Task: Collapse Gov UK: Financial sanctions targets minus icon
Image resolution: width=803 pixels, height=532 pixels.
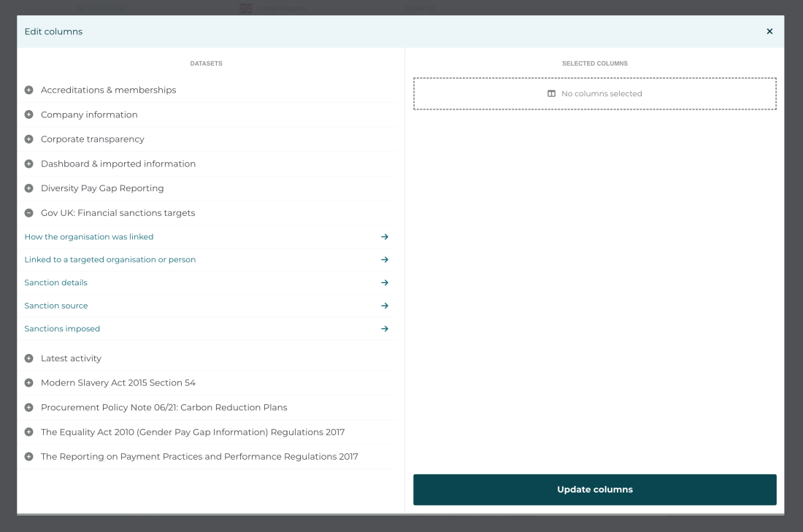Action: pyautogui.click(x=29, y=213)
